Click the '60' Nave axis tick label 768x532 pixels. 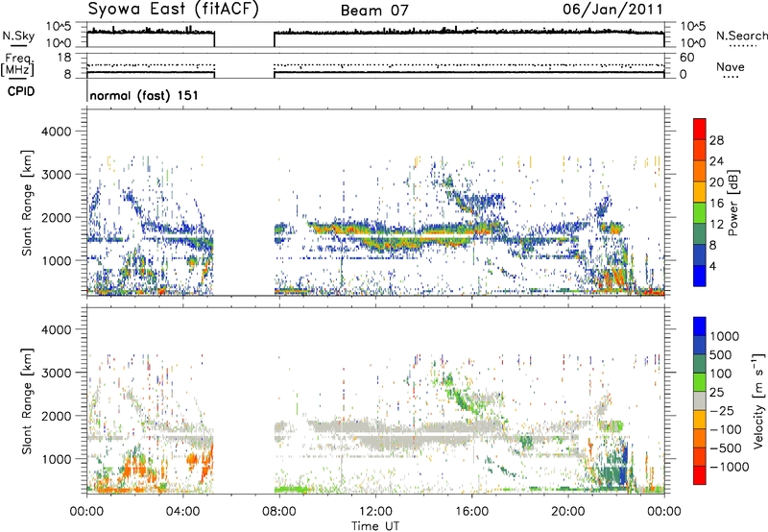pyautogui.click(x=686, y=58)
